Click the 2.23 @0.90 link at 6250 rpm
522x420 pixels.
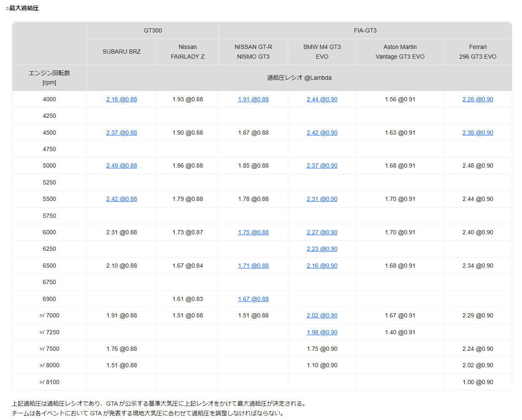pos(322,249)
